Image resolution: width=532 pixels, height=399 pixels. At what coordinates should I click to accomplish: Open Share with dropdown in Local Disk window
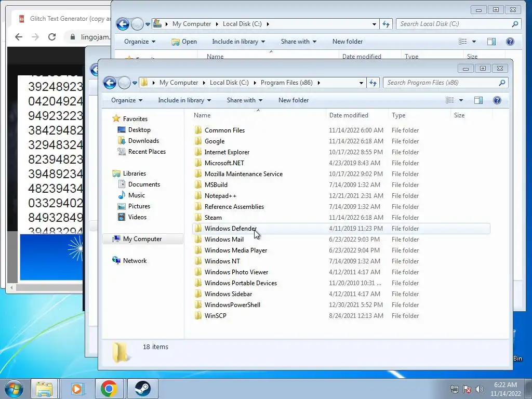(x=298, y=42)
